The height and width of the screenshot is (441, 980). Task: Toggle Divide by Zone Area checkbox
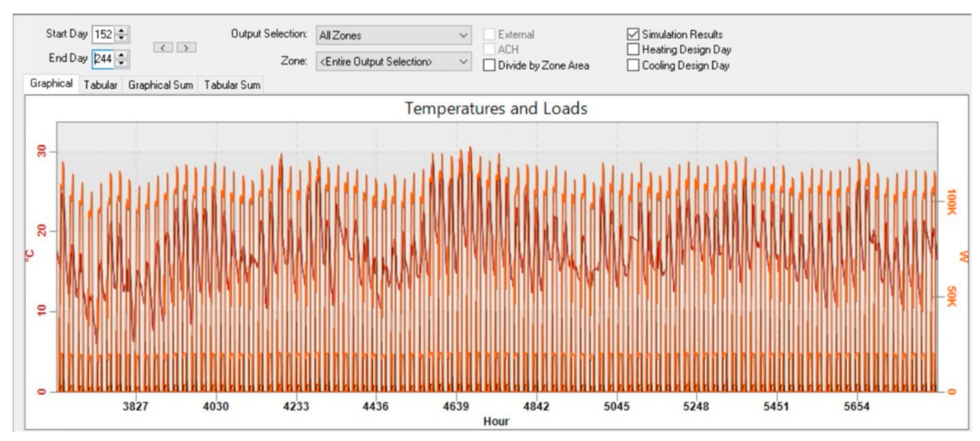[x=489, y=65]
